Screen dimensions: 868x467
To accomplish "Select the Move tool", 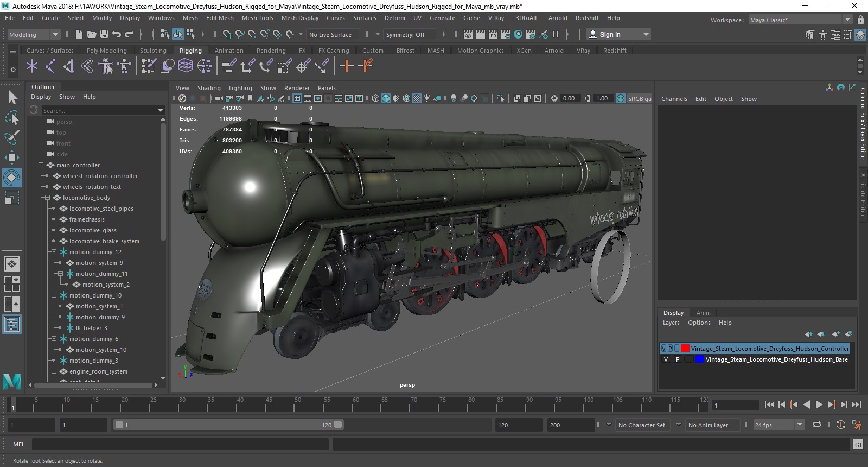I will coord(11,157).
